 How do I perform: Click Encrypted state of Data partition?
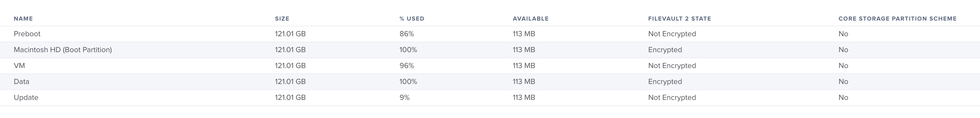(x=665, y=82)
